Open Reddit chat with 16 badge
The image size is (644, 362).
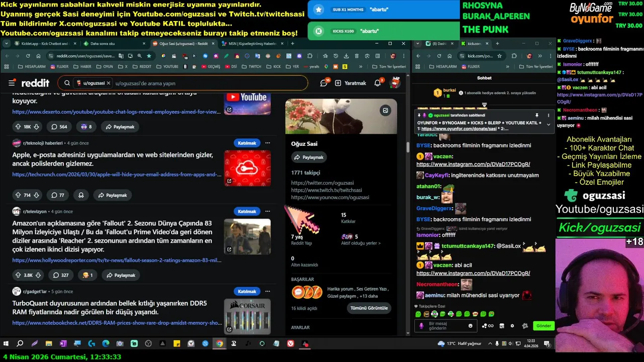click(x=325, y=83)
